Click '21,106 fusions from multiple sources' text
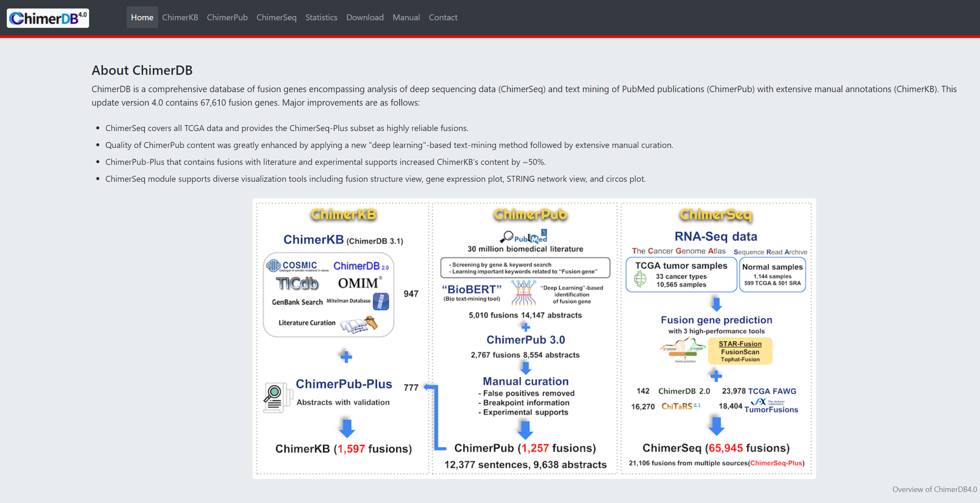 coord(689,463)
